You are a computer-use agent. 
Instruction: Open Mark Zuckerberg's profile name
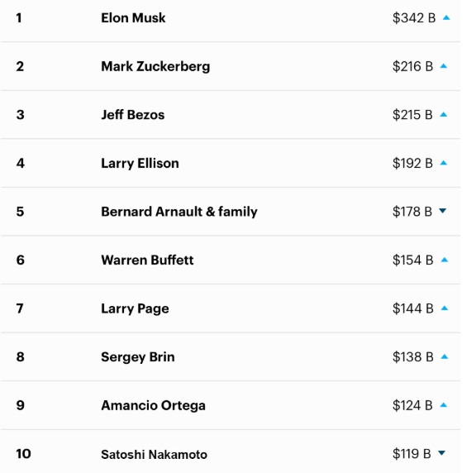[x=155, y=66]
